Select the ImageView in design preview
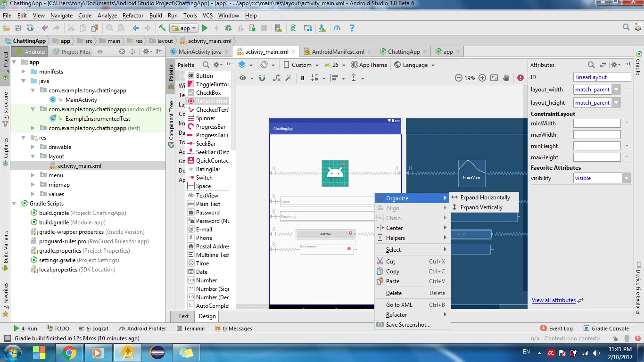The height and width of the screenshot is (362, 644). click(335, 173)
